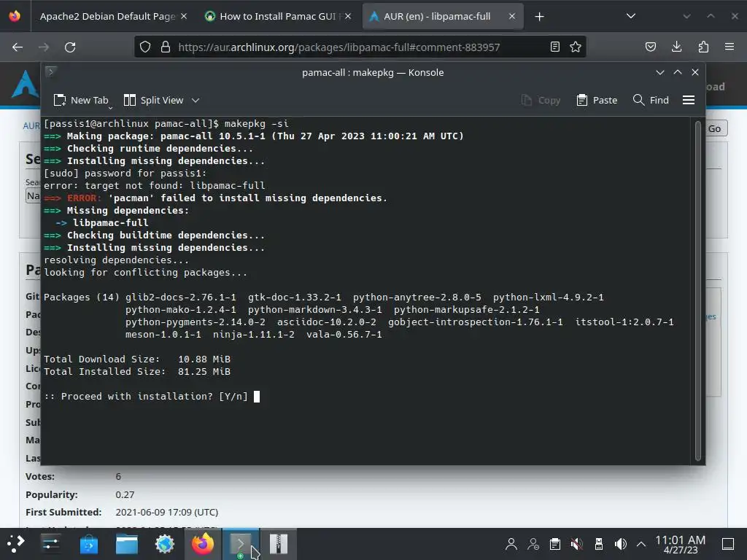Image resolution: width=747 pixels, height=560 pixels.
Task: Reload the current page in Firefox
Action: [70, 47]
